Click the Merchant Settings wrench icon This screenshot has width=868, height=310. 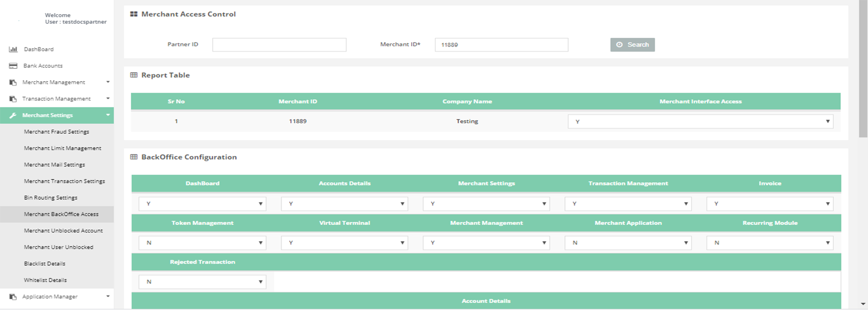pos(13,115)
